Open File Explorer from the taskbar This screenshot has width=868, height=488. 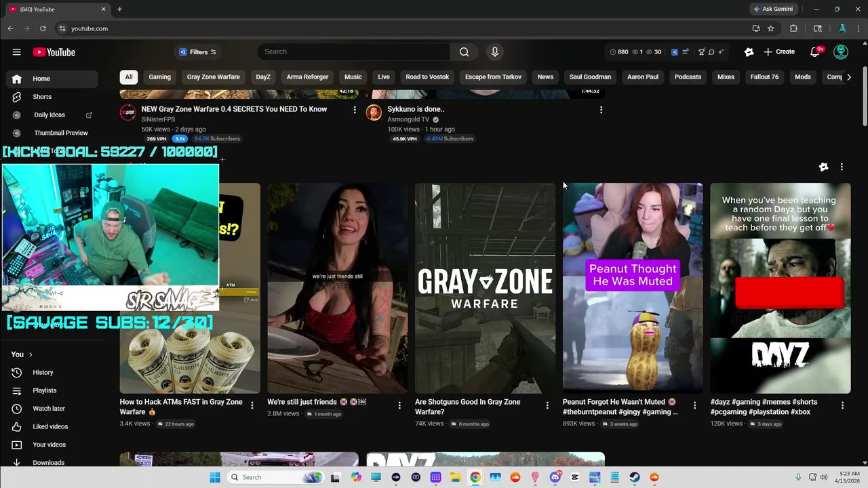[x=456, y=477]
